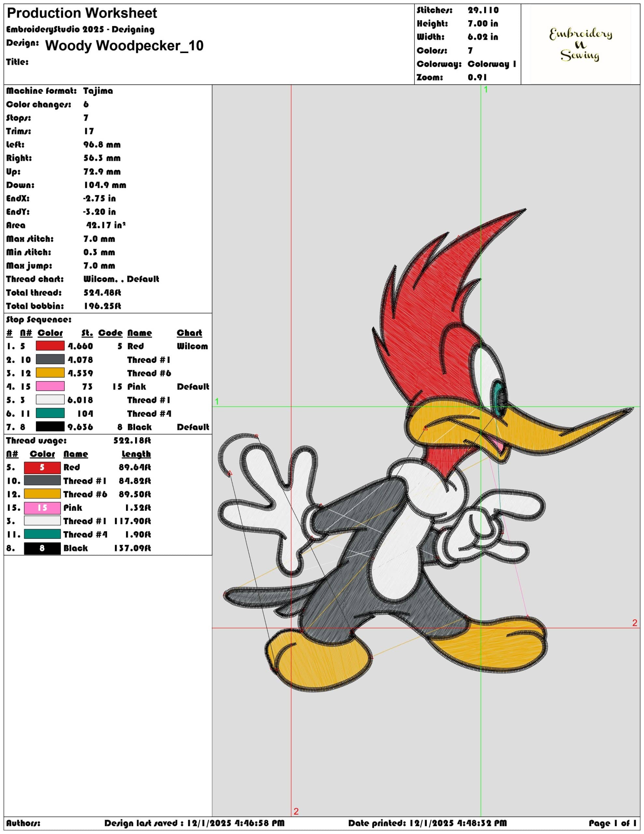This screenshot has height=834, width=644.
Task: Click the Red swatch in Stop Sequence
Action: tap(50, 346)
